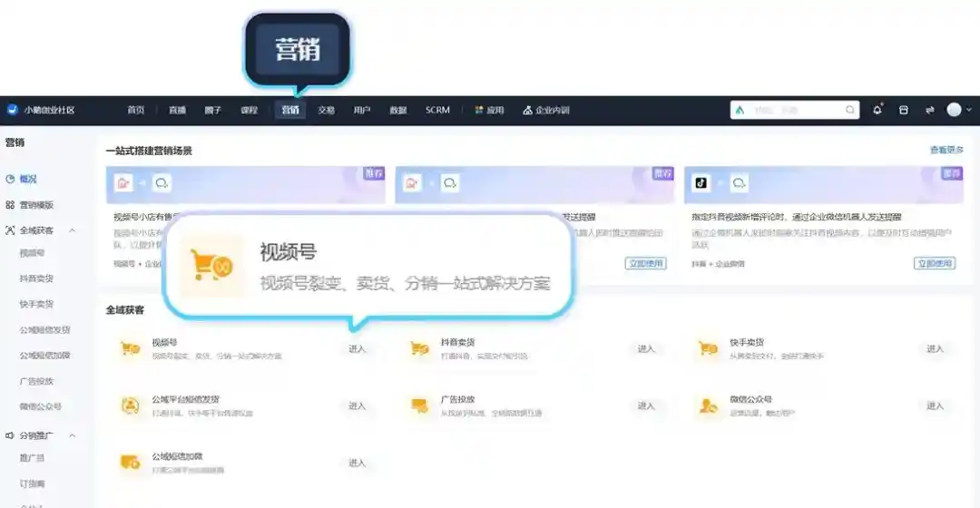Image resolution: width=980 pixels, height=508 pixels.
Task: Click the 应用 apps icon in the nav bar
Action: tap(479, 110)
